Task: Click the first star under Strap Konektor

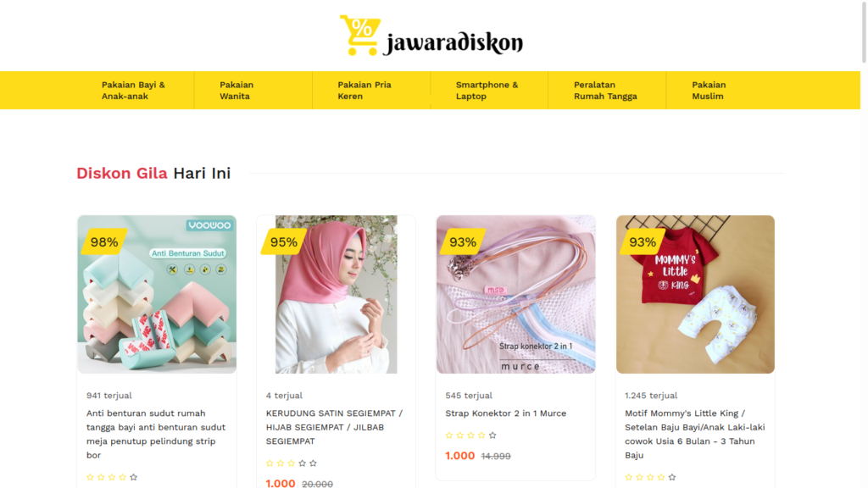Action: coord(449,435)
